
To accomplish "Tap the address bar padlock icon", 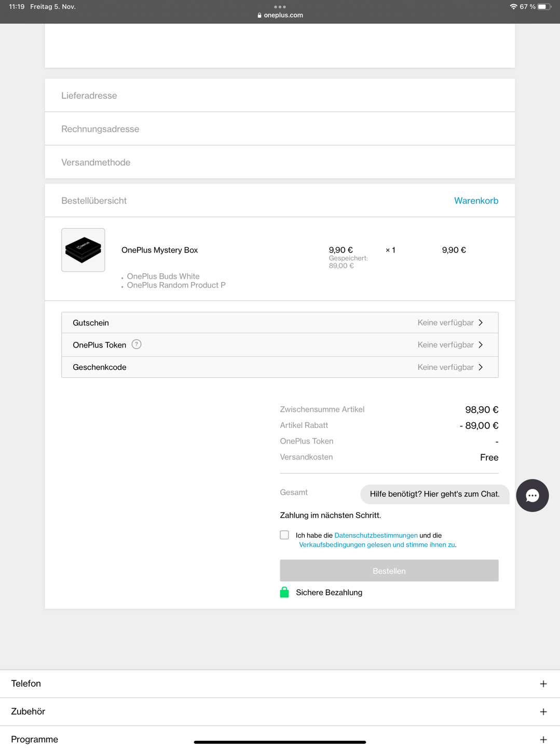I will coord(259,15).
